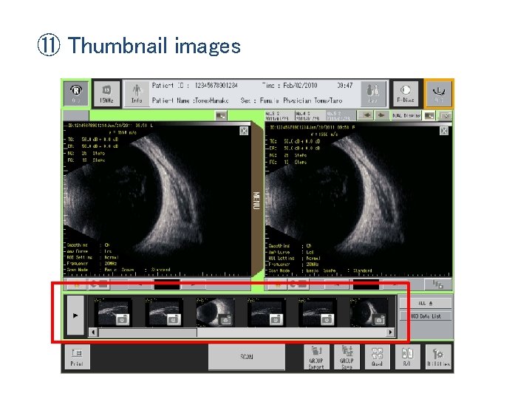Click the Quad display button
532x399 pixels.
pyautogui.click(x=377, y=358)
